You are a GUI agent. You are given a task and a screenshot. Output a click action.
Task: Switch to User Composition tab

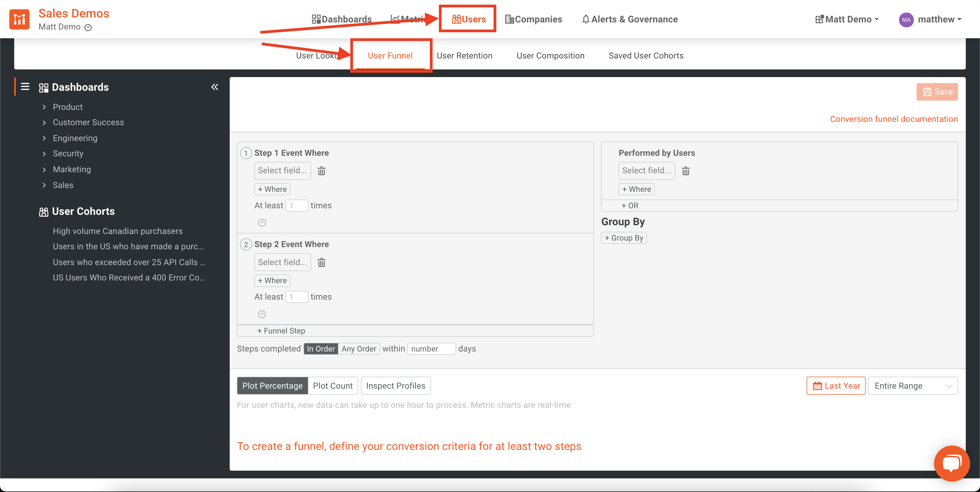pyautogui.click(x=550, y=55)
